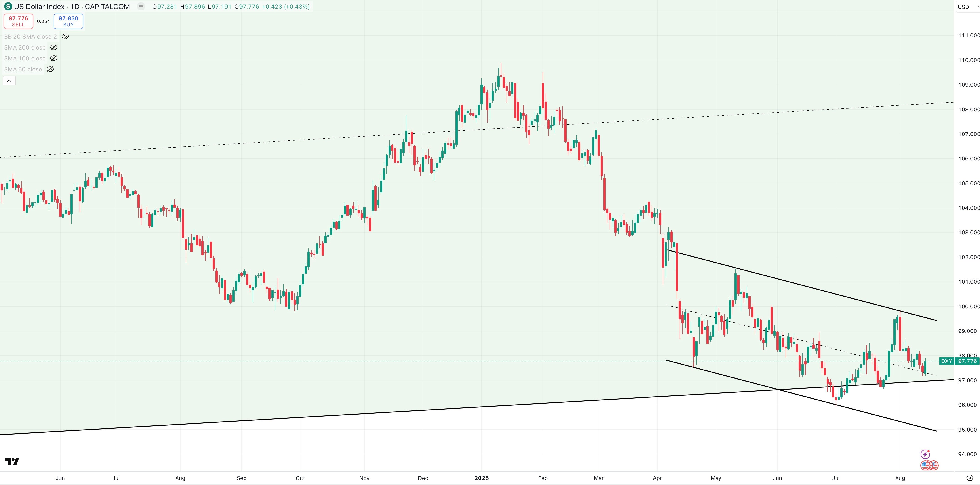Viewport: 980px width, 485px height.
Task: Click the green dollar symbol logo icon
Action: (8, 6)
